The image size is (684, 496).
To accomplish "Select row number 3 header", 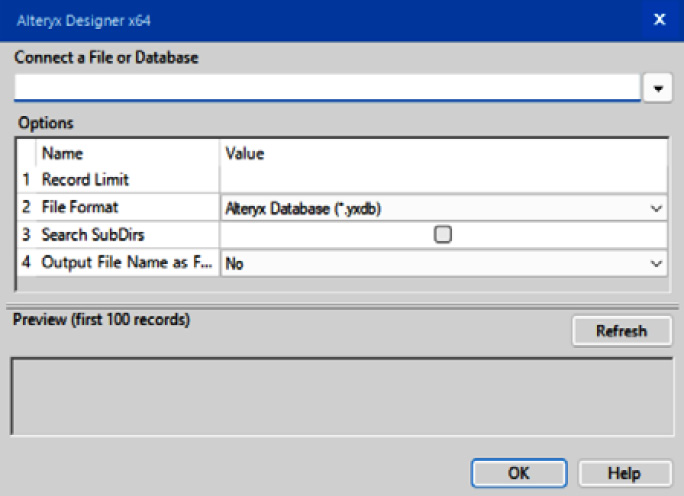I will 26,235.
